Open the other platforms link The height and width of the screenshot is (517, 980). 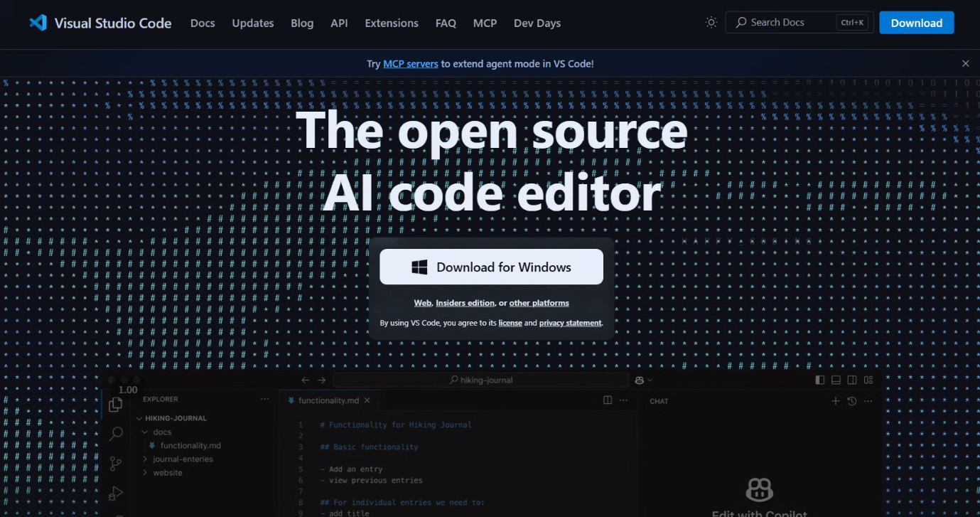(539, 303)
